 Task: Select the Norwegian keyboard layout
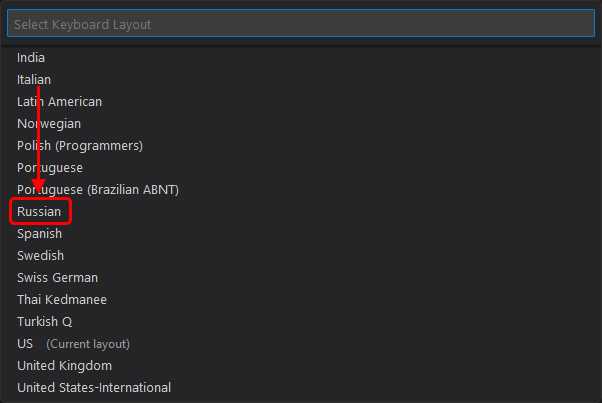point(49,124)
